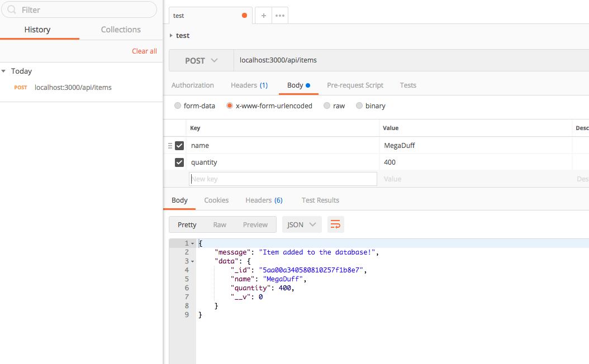Select the response Body tab
Screen dimensions: 589x364
tap(179, 200)
